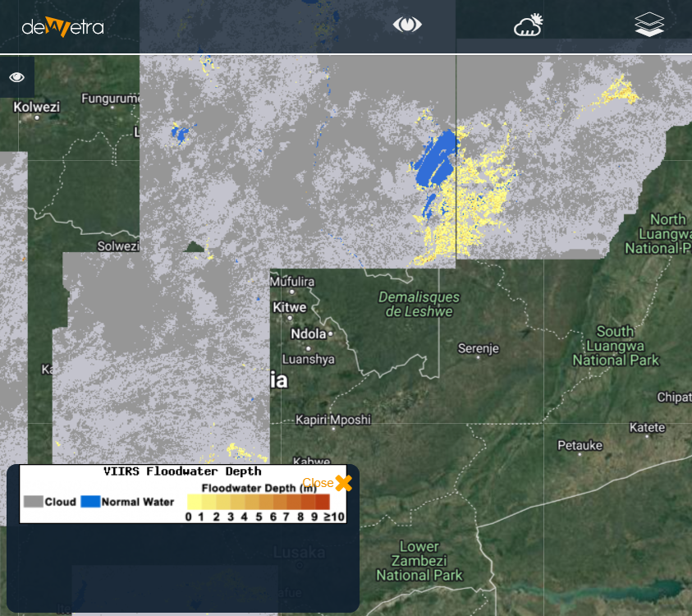Click the Chipata town label

[674, 398]
